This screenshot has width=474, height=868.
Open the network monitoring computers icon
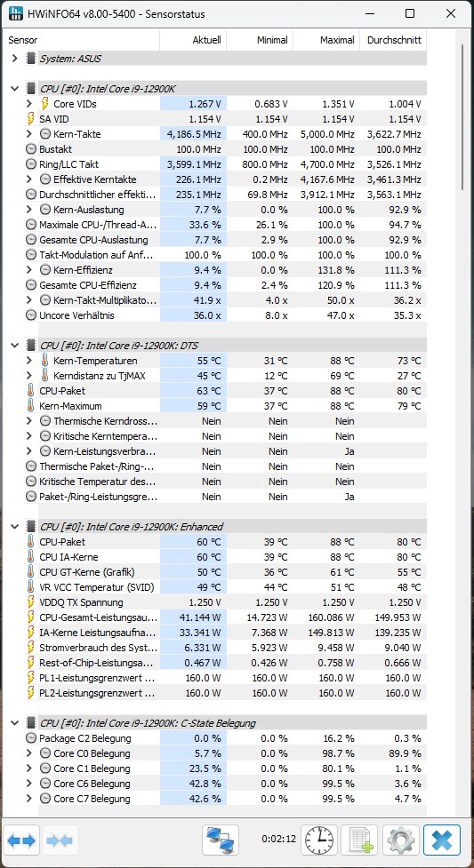pos(221,840)
